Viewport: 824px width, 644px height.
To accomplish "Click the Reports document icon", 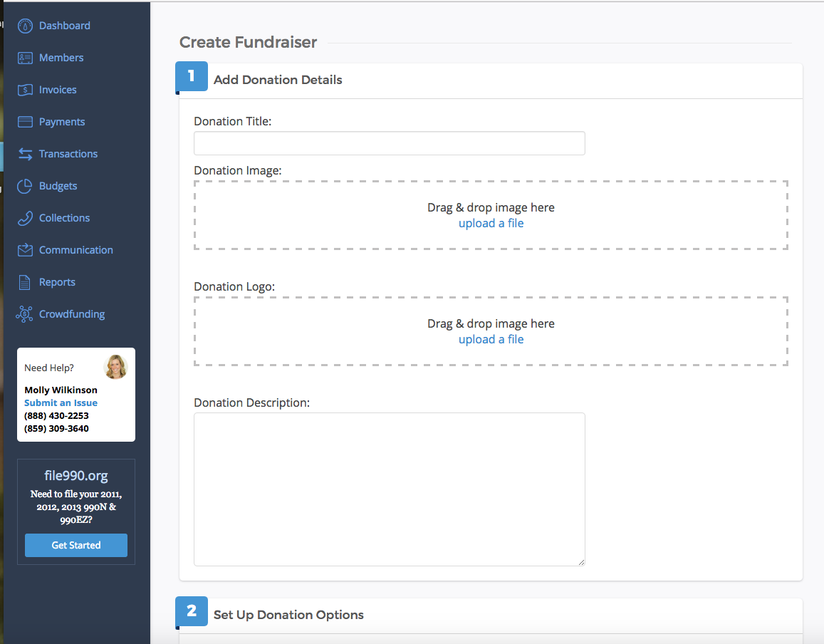I will (25, 282).
